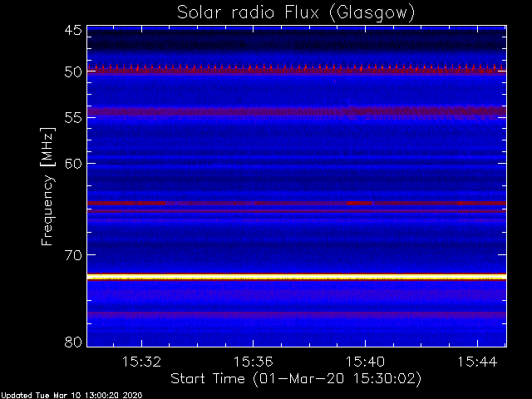Click the 45 frequency tick label
The width and height of the screenshot is (532, 399).
click(73, 30)
